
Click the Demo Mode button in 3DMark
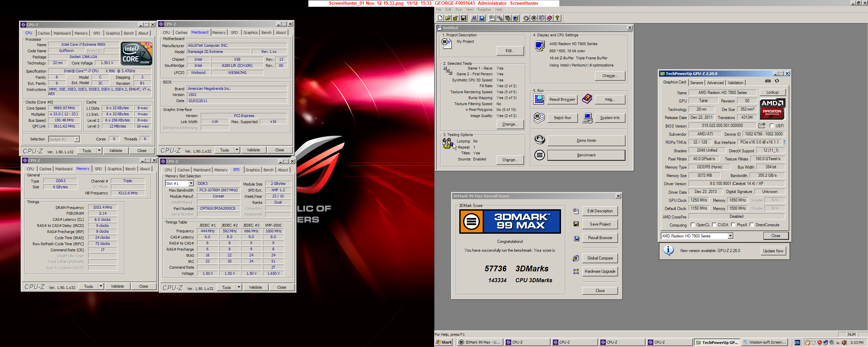pyautogui.click(x=586, y=141)
